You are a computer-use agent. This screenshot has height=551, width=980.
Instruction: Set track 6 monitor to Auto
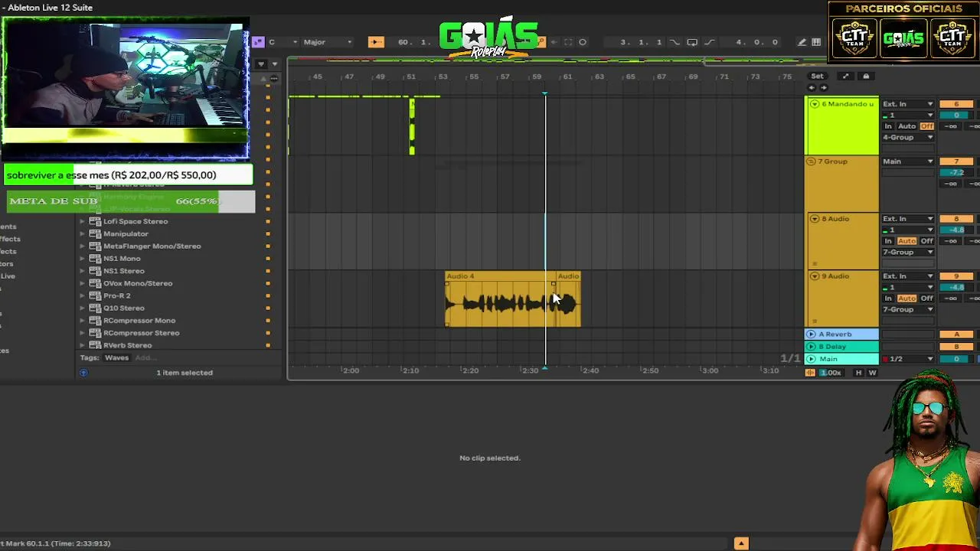pos(906,126)
